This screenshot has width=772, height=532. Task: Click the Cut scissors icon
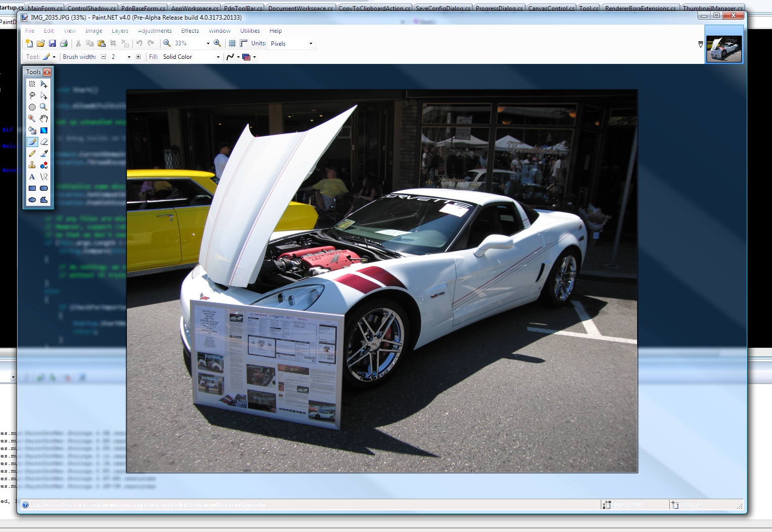tap(79, 43)
